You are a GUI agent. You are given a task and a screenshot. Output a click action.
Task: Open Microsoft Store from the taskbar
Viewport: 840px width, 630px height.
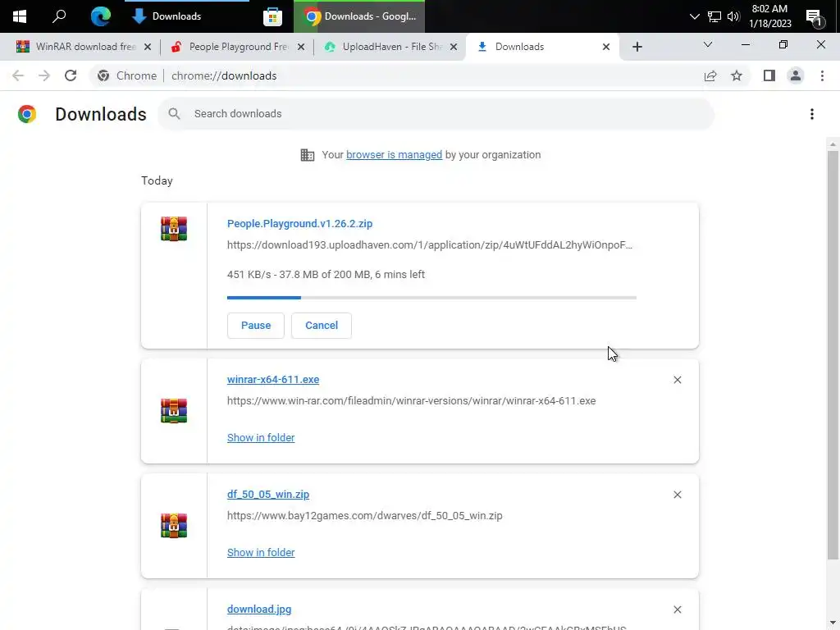point(272,16)
